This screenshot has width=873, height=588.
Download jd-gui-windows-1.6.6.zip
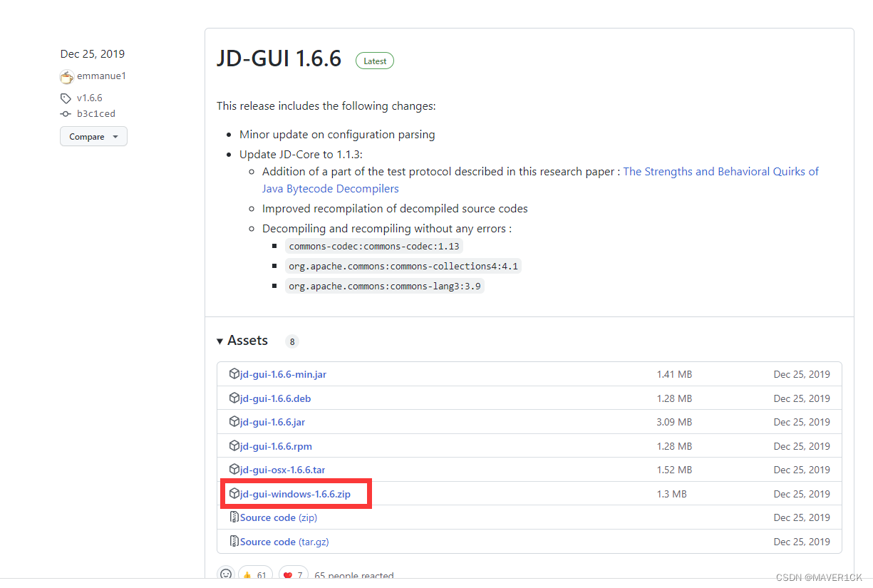(296, 494)
